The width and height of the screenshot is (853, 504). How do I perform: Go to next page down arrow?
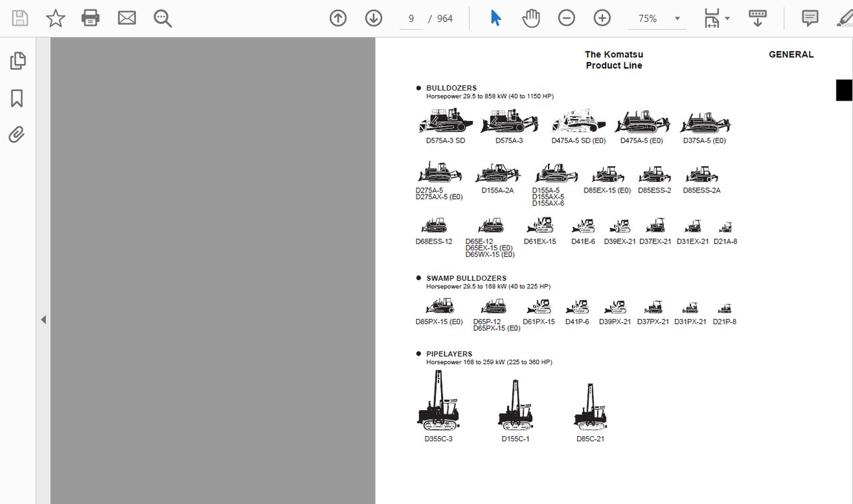(x=374, y=19)
